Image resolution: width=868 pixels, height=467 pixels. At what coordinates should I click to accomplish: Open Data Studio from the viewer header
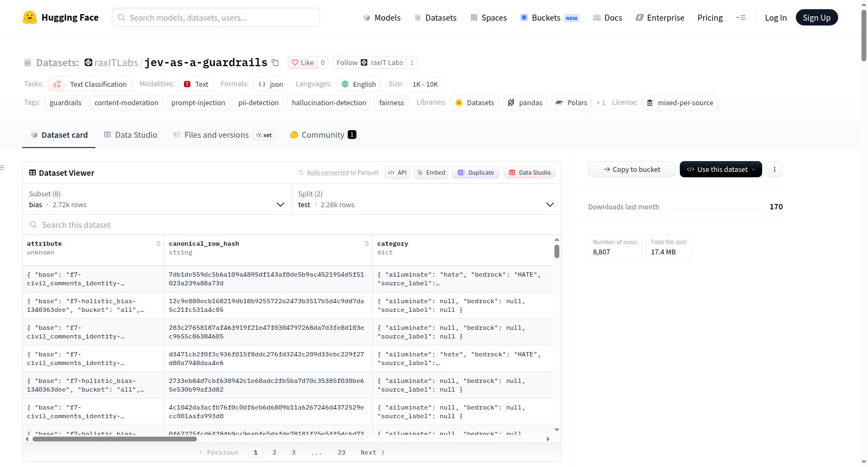click(x=529, y=172)
